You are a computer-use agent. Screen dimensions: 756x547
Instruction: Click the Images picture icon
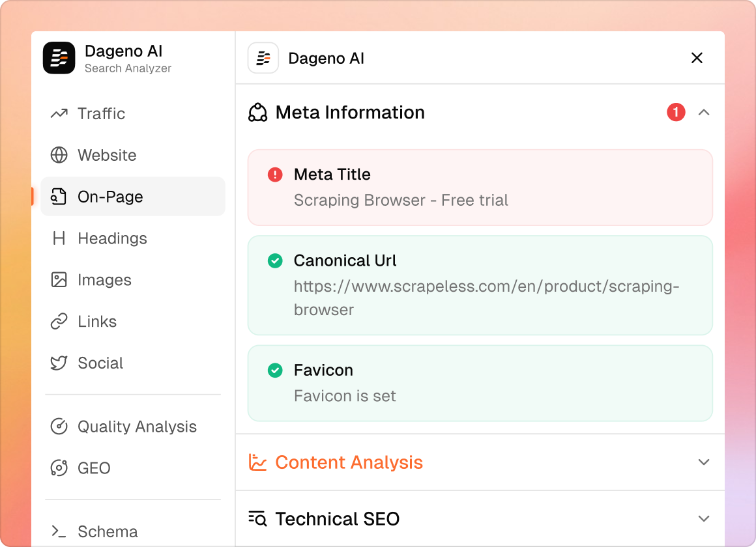pos(59,280)
